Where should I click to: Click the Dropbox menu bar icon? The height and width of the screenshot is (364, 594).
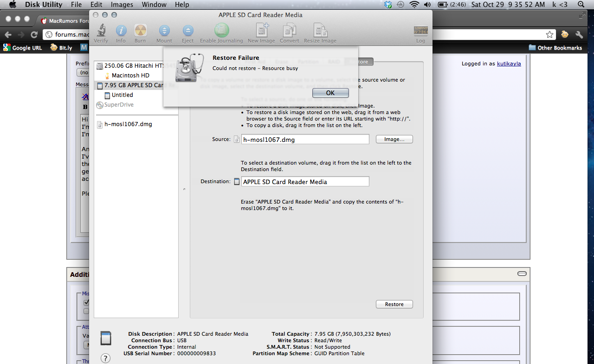pos(388,5)
